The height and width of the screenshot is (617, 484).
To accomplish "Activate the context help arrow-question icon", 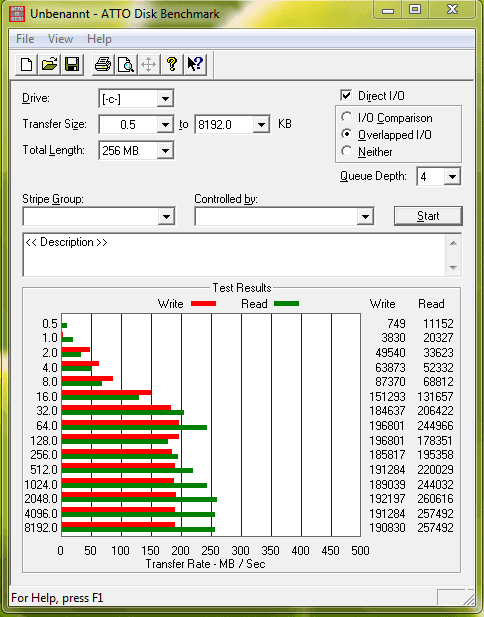I will 195,64.
